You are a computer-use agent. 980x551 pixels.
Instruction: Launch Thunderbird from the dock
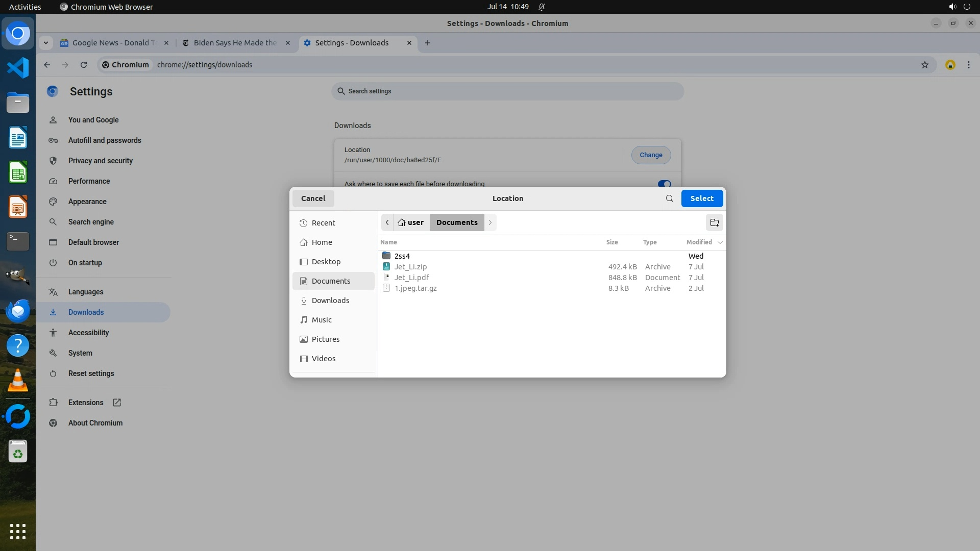pos(18,311)
